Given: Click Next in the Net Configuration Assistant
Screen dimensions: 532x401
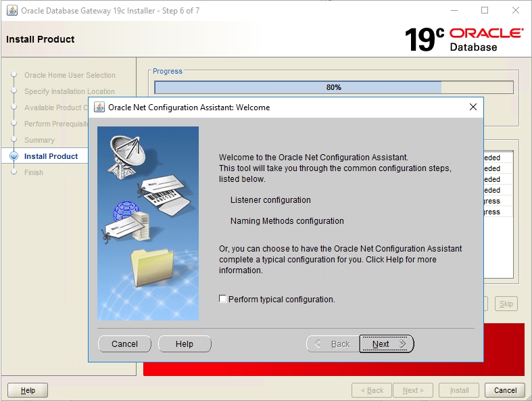Looking at the screenshot, I should click(x=387, y=344).
